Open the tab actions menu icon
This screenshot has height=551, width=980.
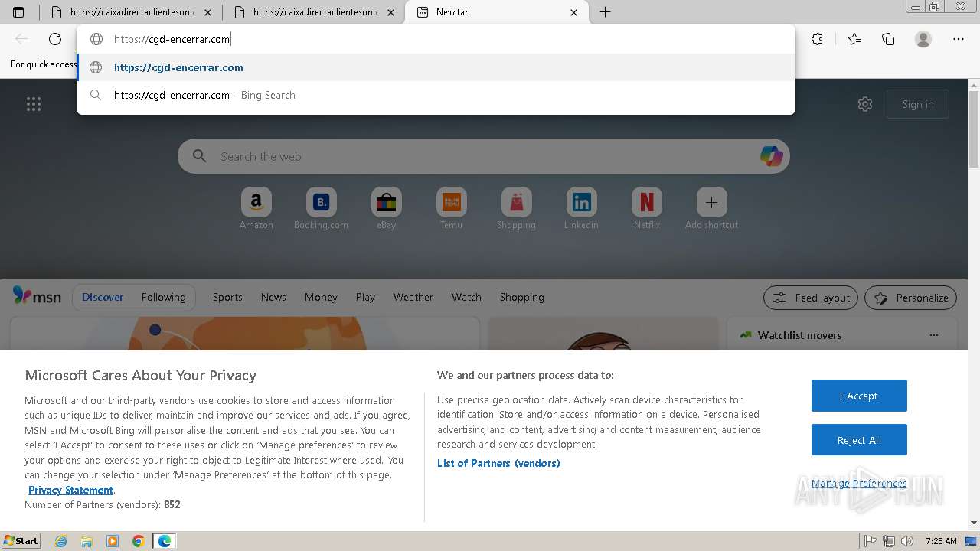pos(18,12)
